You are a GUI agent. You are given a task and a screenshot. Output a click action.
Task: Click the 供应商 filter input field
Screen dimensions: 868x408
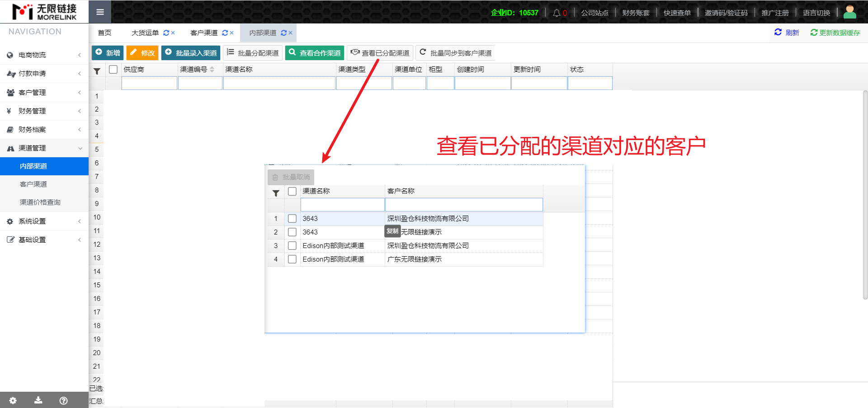coord(149,83)
